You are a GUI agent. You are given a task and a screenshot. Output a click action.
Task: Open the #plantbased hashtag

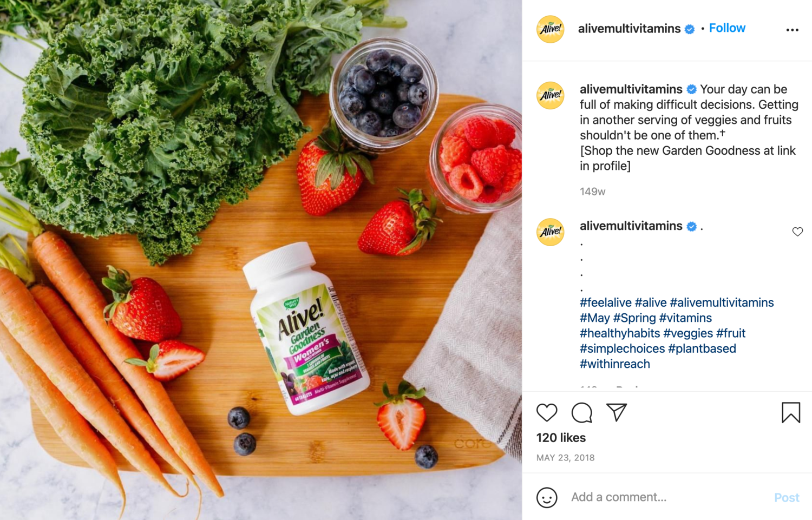click(x=702, y=348)
